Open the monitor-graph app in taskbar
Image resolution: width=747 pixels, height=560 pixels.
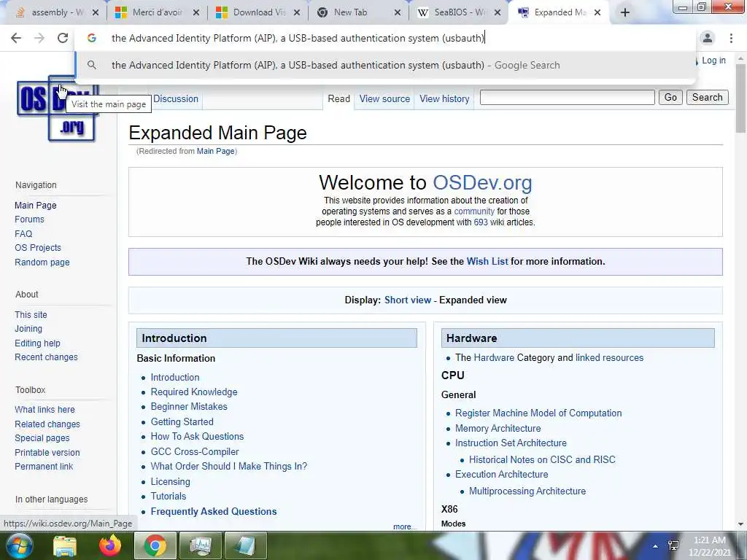pyautogui.click(x=201, y=545)
